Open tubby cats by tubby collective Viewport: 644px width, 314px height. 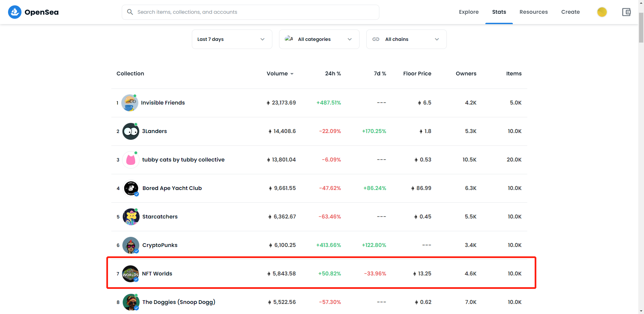click(x=183, y=160)
